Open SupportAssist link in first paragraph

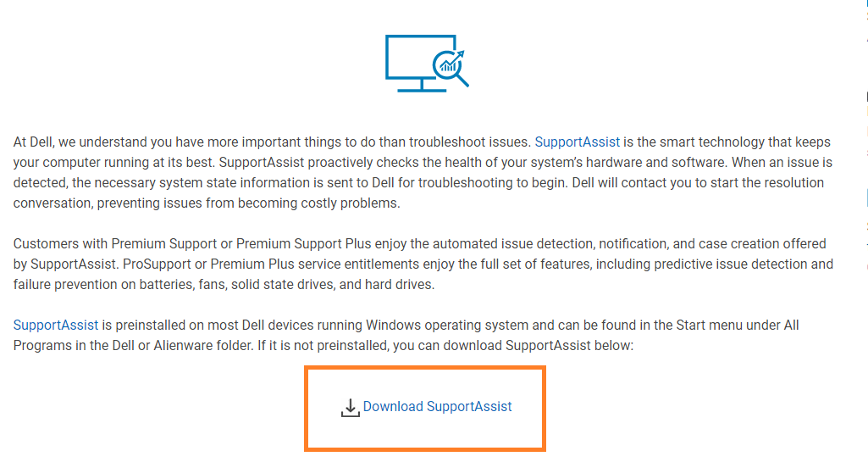(x=577, y=142)
